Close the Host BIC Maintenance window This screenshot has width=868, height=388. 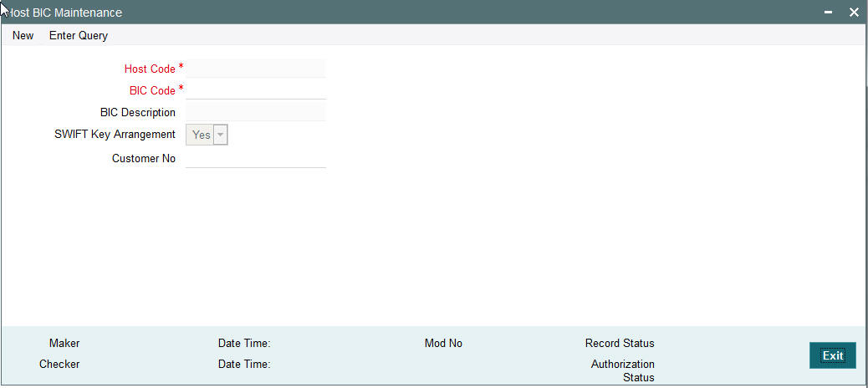854,13
